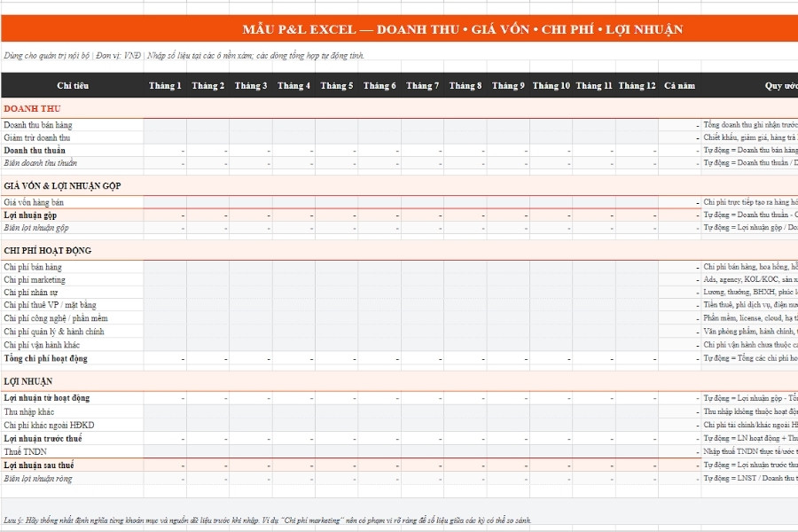Click the 'Chỉ tiêu' column header

(73, 85)
